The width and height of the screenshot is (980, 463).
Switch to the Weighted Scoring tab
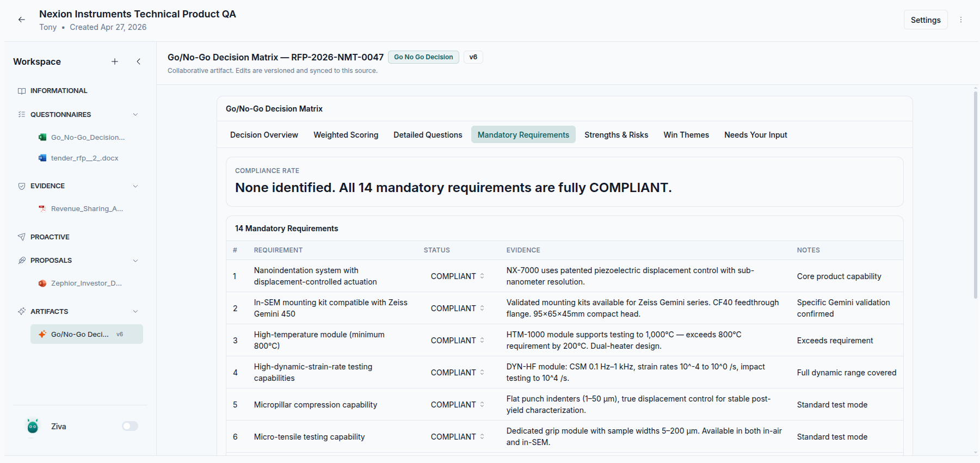click(346, 135)
